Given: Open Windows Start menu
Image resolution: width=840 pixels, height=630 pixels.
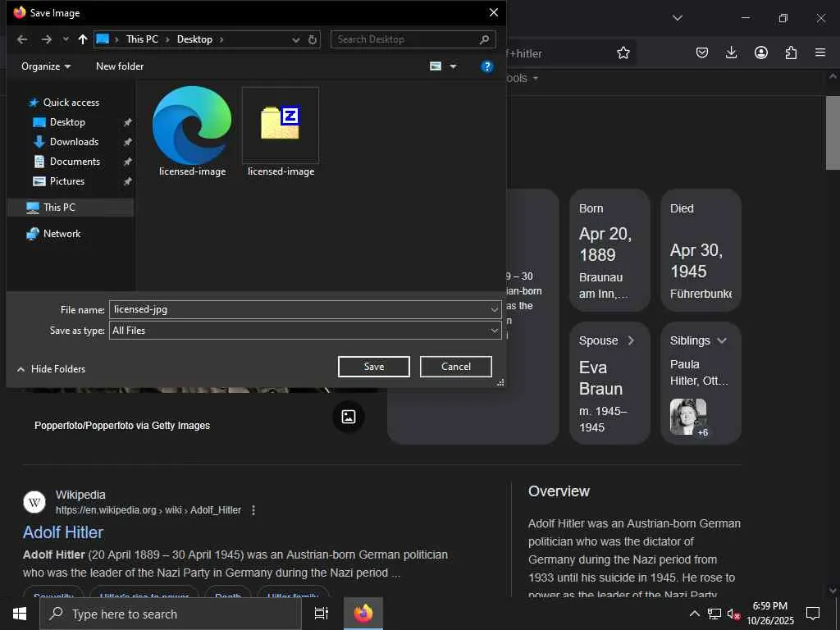Looking at the screenshot, I should coord(20,614).
